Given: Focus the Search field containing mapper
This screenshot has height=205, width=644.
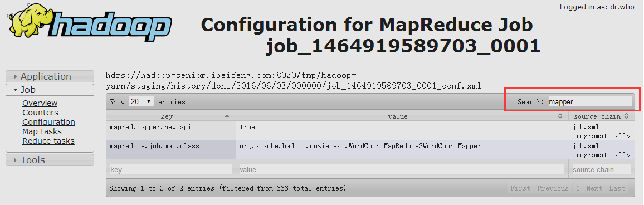Looking at the screenshot, I should (x=590, y=101).
